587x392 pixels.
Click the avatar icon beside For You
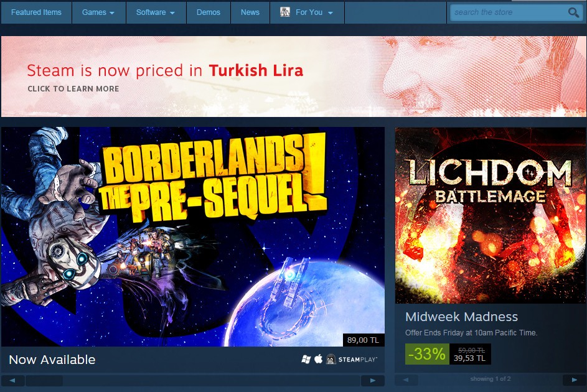285,12
